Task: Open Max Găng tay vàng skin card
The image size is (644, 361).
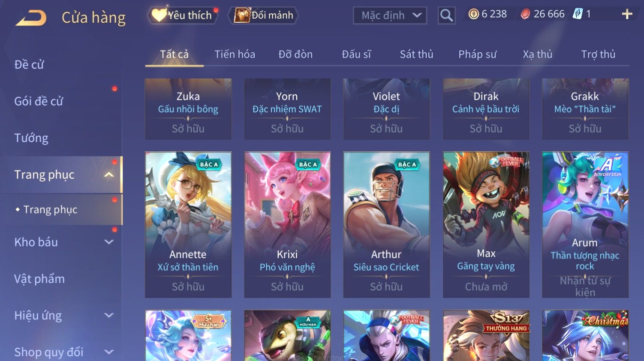Action: coord(486,225)
